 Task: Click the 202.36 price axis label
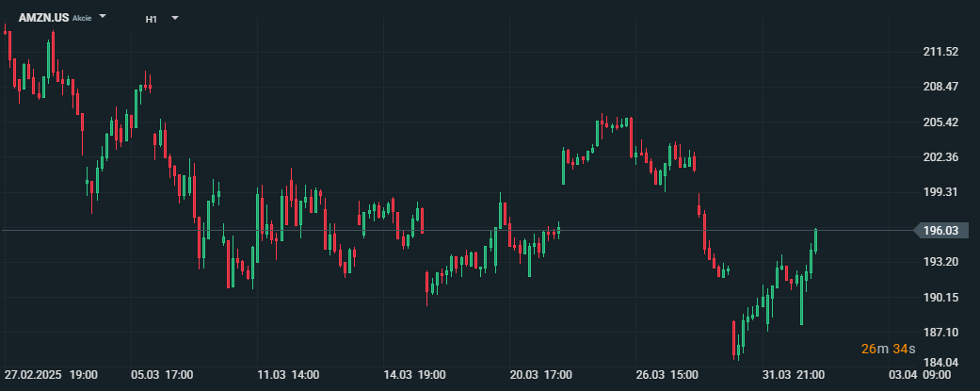click(x=940, y=157)
